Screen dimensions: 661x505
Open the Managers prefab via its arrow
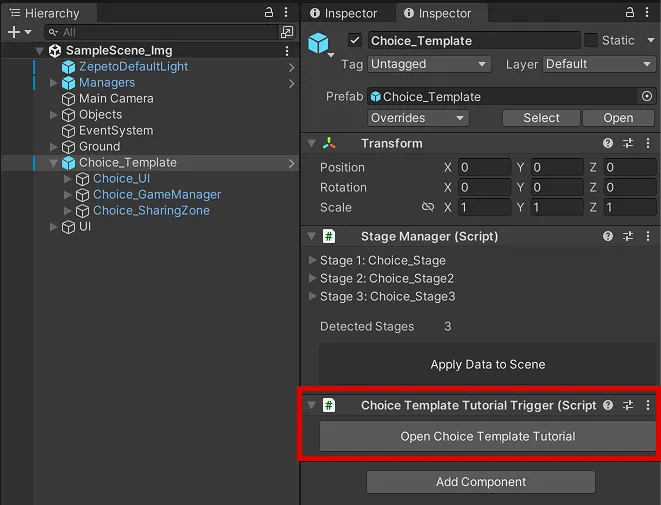(x=292, y=83)
